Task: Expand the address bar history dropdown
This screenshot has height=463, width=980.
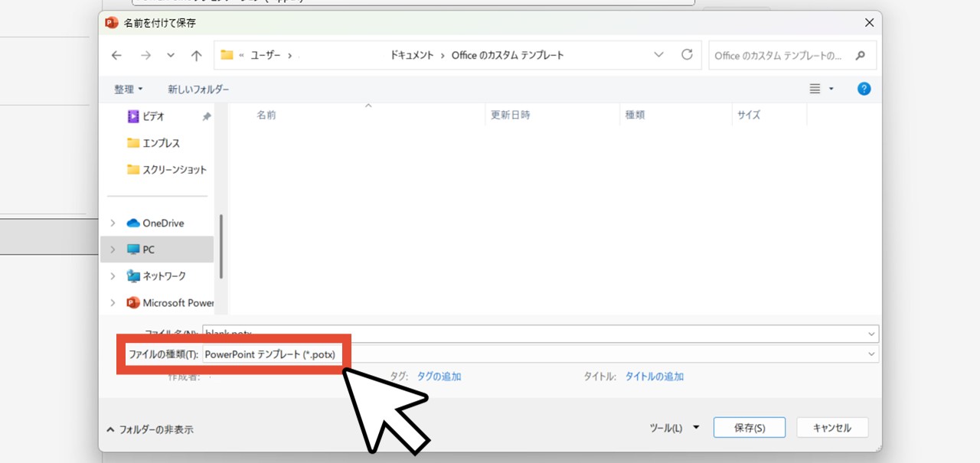Action: [x=658, y=55]
